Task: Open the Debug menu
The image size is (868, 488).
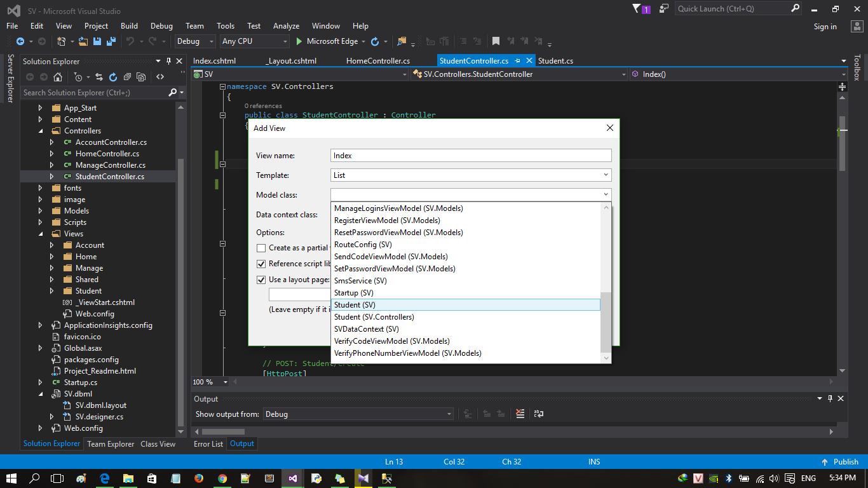Action: 161,26
